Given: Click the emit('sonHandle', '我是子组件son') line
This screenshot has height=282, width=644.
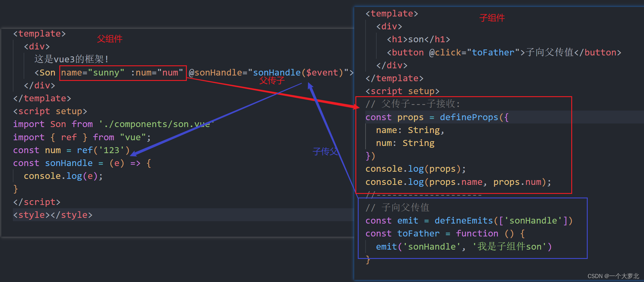Looking at the screenshot, I should coord(464,247).
